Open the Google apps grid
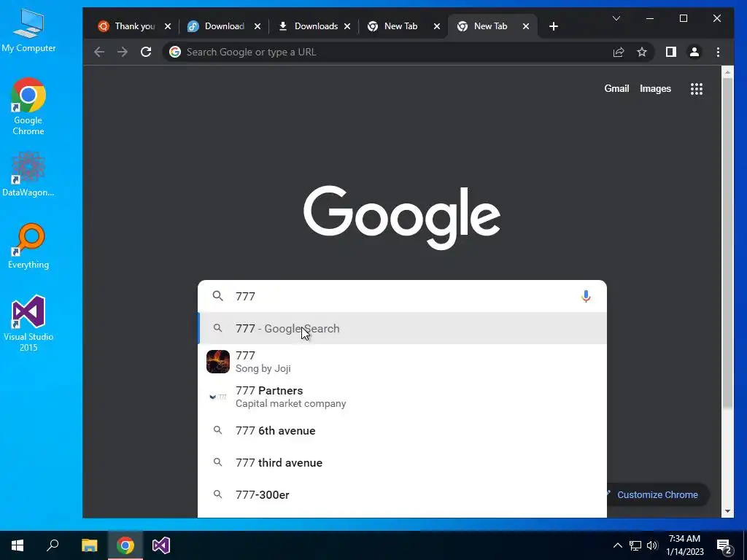Image resolution: width=747 pixels, height=560 pixels. tap(697, 88)
